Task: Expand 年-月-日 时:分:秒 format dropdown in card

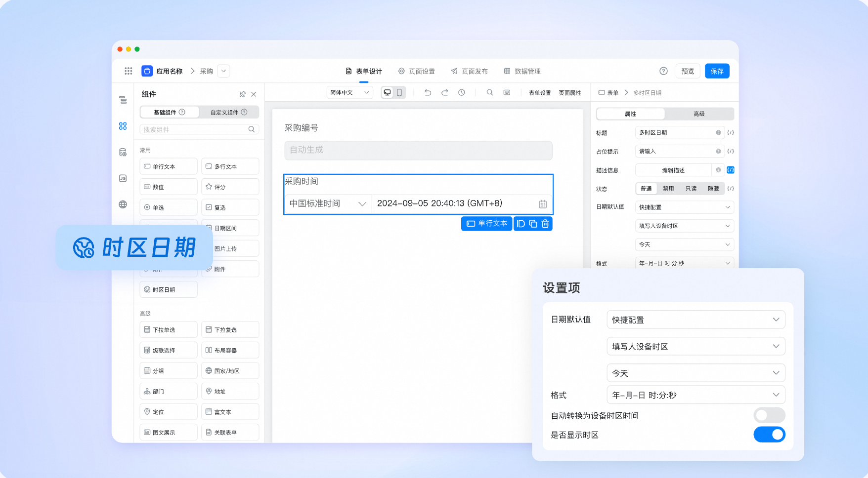Action: click(695, 395)
